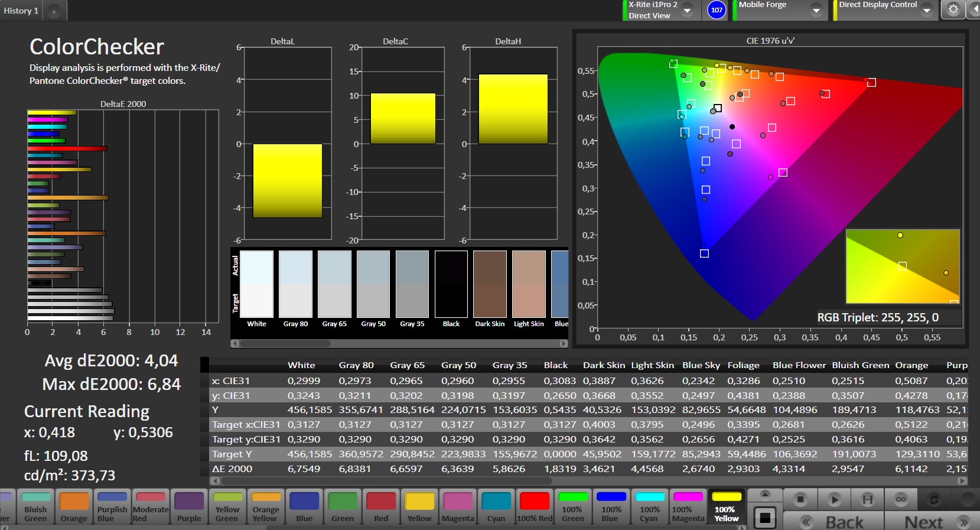
Task: Click the add new history tab plus icon
Action: pyautogui.click(x=54, y=11)
